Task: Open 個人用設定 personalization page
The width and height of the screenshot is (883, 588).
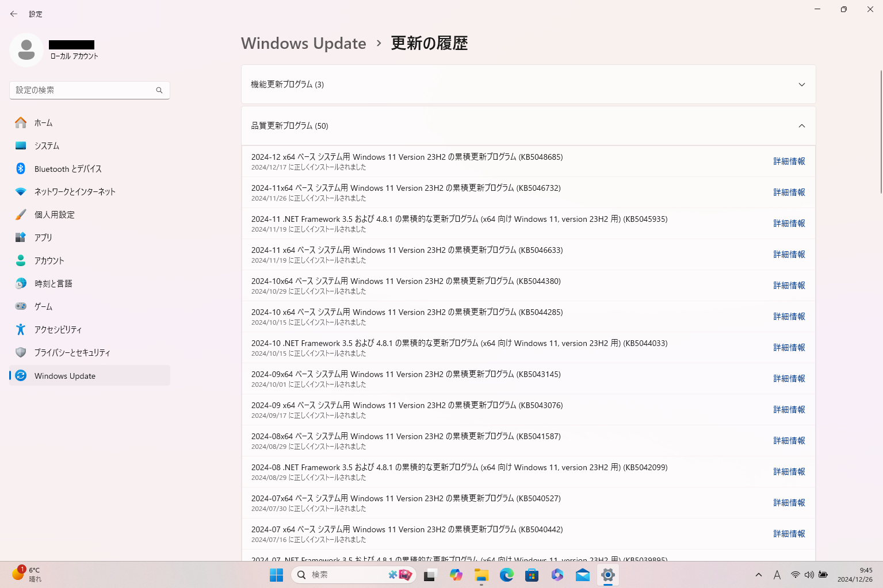Action: click(54, 215)
